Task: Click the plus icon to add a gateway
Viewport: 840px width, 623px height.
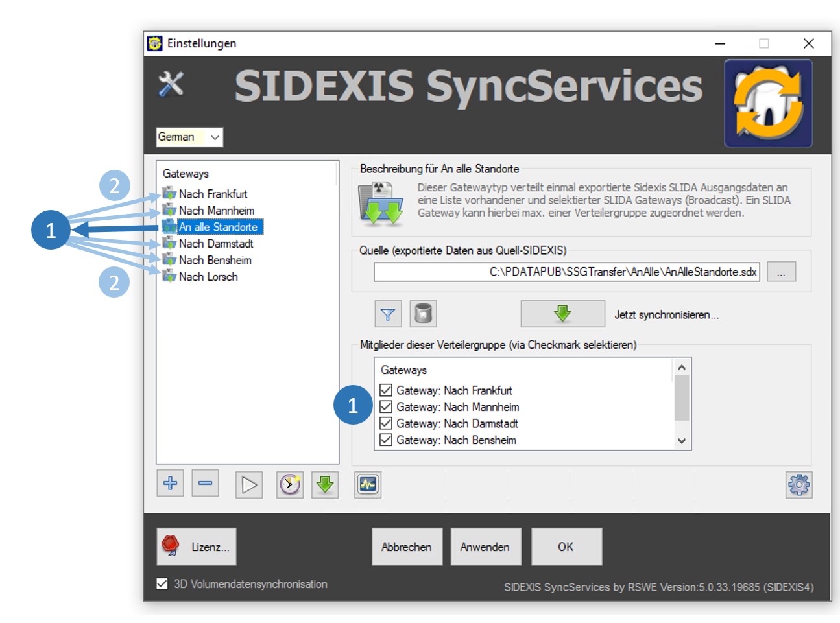Action: point(170,484)
